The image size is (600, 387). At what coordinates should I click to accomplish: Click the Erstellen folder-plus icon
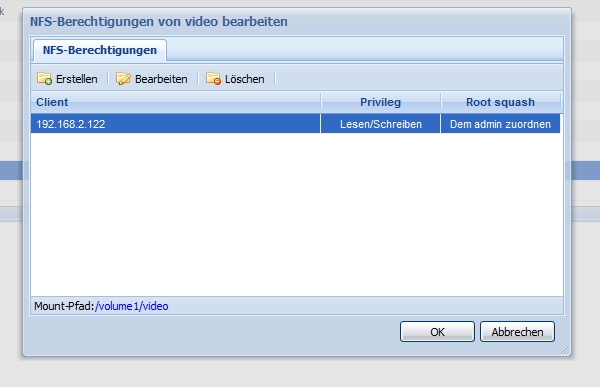tap(44, 78)
